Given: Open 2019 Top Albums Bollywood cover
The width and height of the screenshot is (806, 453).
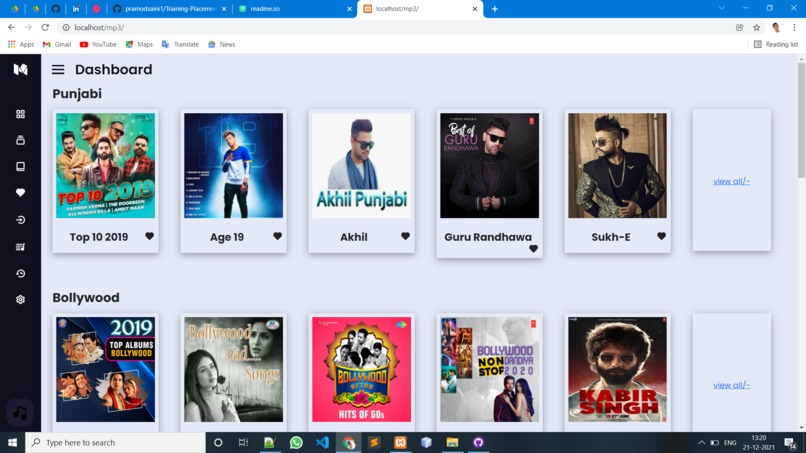Looking at the screenshot, I should [x=105, y=369].
